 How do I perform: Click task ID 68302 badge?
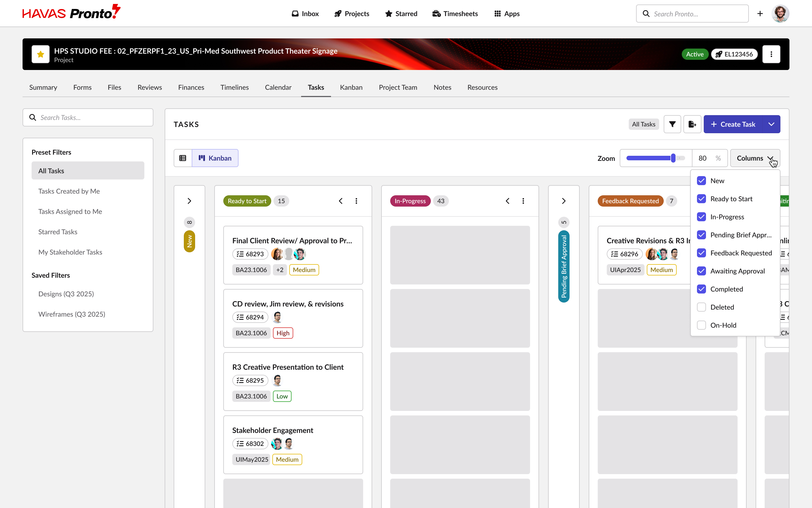250,443
